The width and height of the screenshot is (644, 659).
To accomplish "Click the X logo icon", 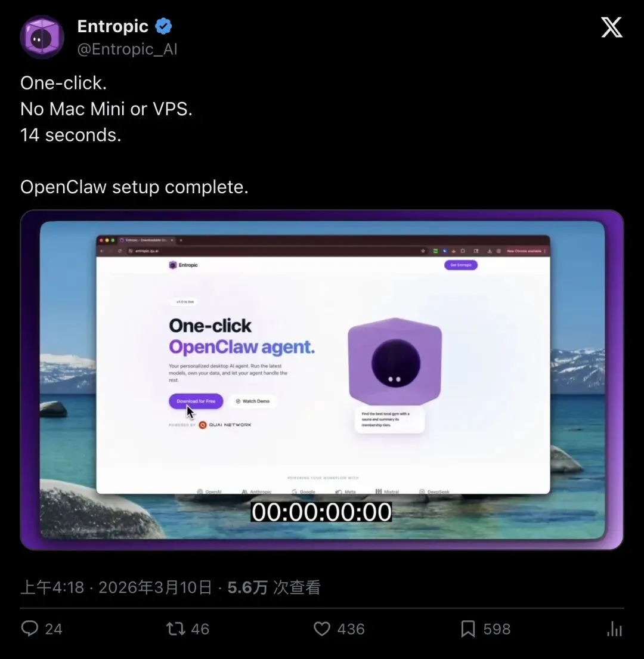I will point(612,27).
